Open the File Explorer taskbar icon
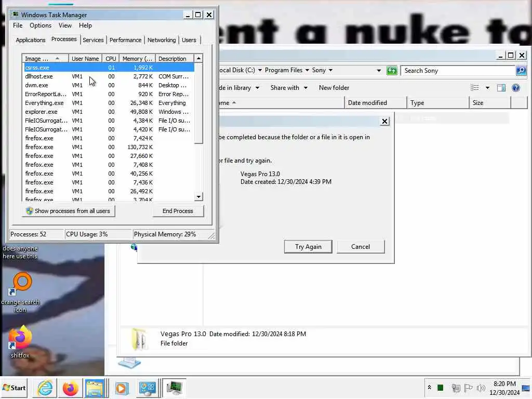 pos(95,388)
